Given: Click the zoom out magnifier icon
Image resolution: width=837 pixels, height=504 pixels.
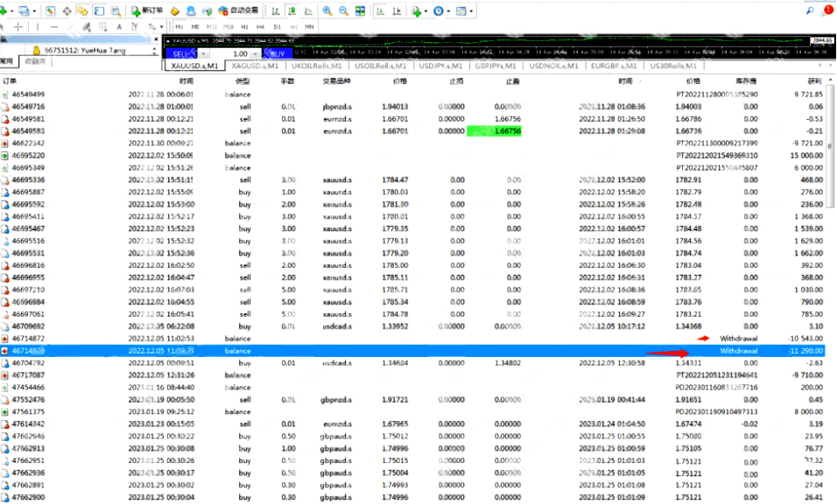Looking at the screenshot, I should [x=344, y=10].
